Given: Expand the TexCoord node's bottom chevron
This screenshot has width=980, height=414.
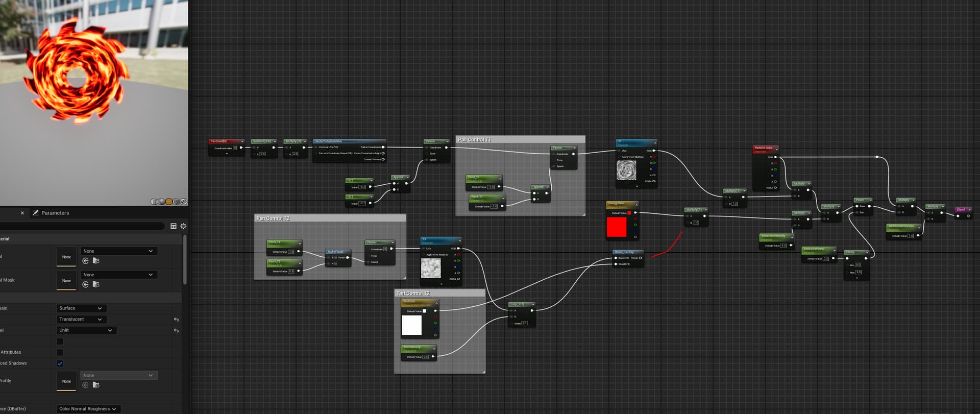Looking at the screenshot, I should pyautogui.click(x=227, y=154).
